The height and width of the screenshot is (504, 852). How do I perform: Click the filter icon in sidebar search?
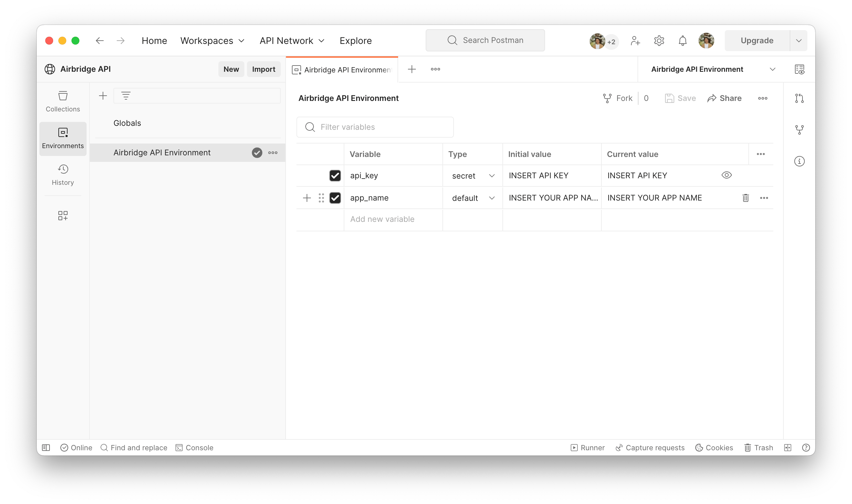pos(126,96)
